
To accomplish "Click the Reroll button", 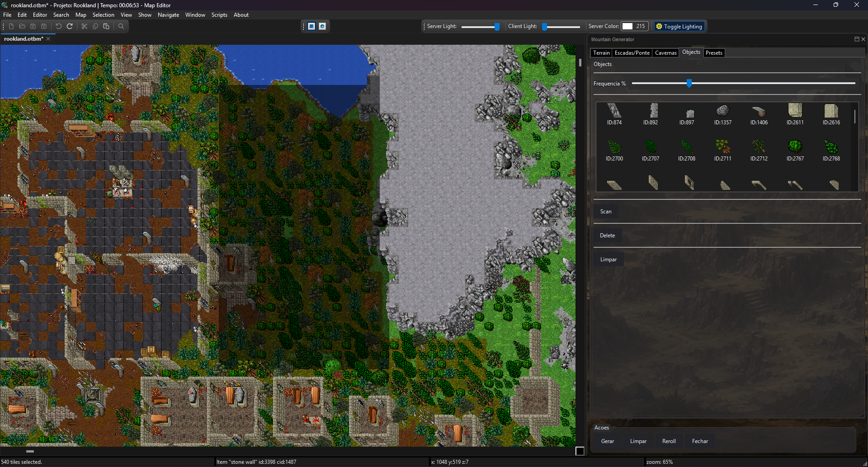I will point(669,441).
